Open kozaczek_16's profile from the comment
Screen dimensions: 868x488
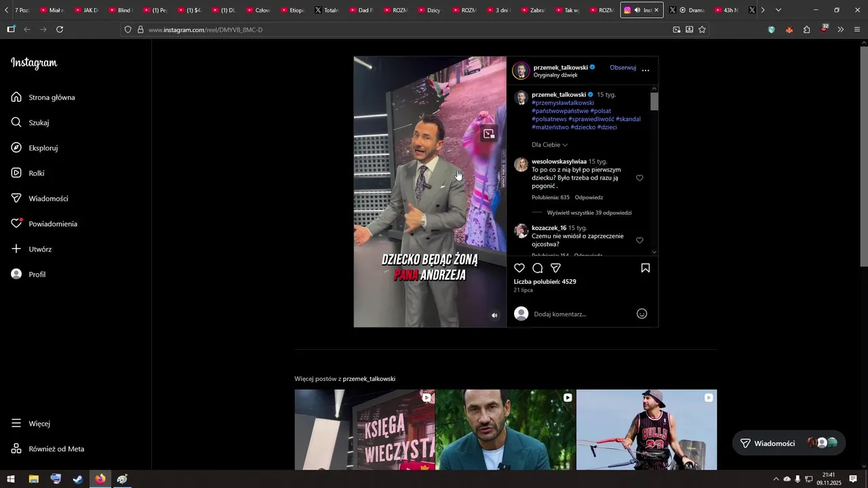point(549,228)
